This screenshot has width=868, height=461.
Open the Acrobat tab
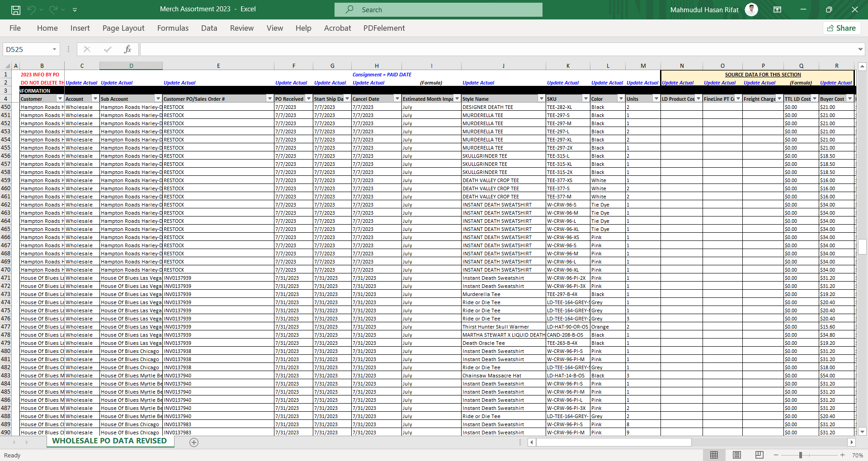pos(337,28)
